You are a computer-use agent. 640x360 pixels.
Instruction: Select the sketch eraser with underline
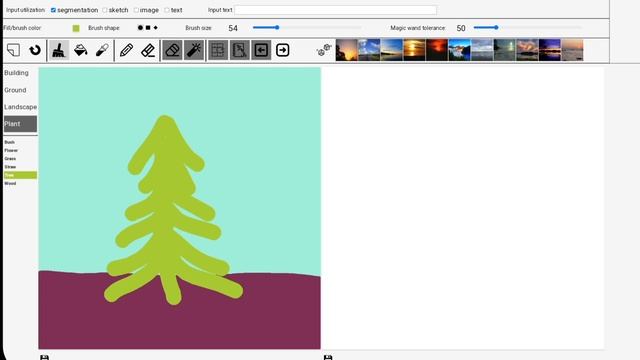(148, 50)
